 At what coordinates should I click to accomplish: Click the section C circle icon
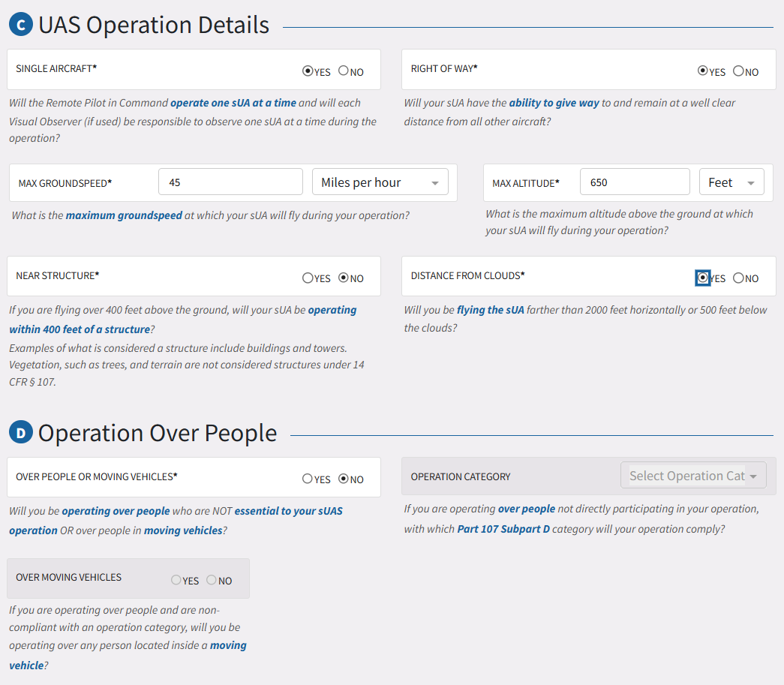coord(21,25)
